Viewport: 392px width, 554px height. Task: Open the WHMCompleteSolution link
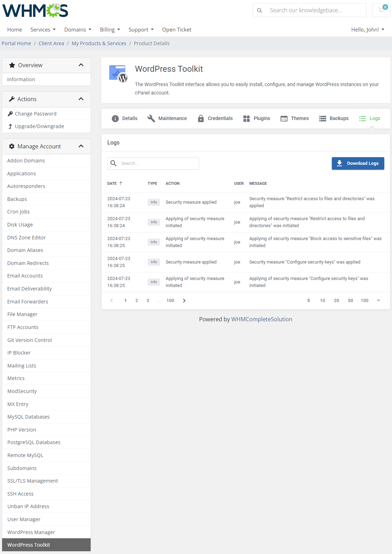262,319
